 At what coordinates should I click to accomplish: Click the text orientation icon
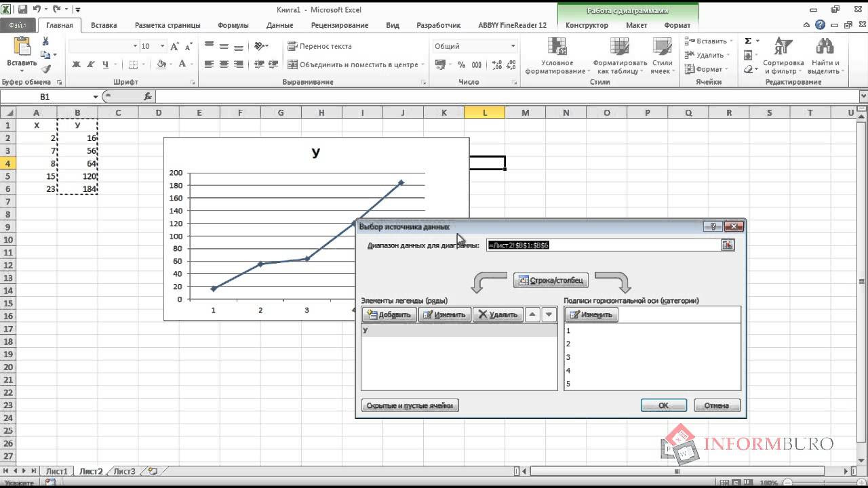(x=259, y=46)
